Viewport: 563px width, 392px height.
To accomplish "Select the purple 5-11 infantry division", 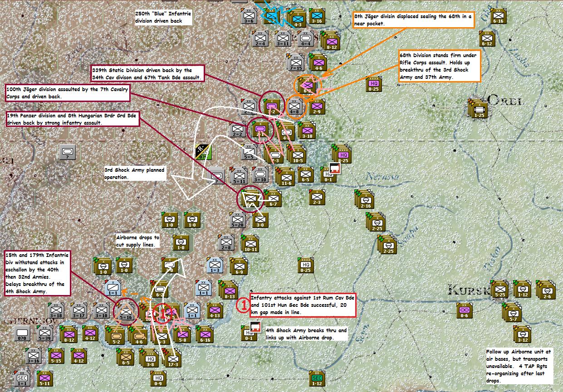I will (45, 378).
